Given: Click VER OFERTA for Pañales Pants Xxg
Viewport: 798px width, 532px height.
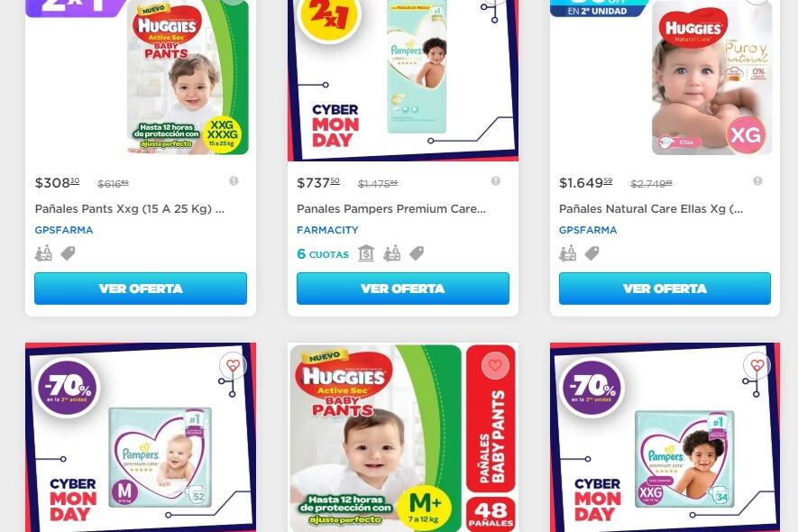Looking at the screenshot, I should [141, 289].
